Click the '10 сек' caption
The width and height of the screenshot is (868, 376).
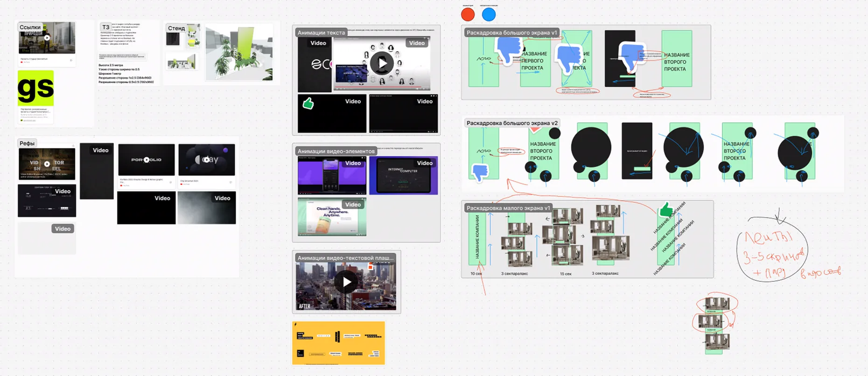click(476, 273)
